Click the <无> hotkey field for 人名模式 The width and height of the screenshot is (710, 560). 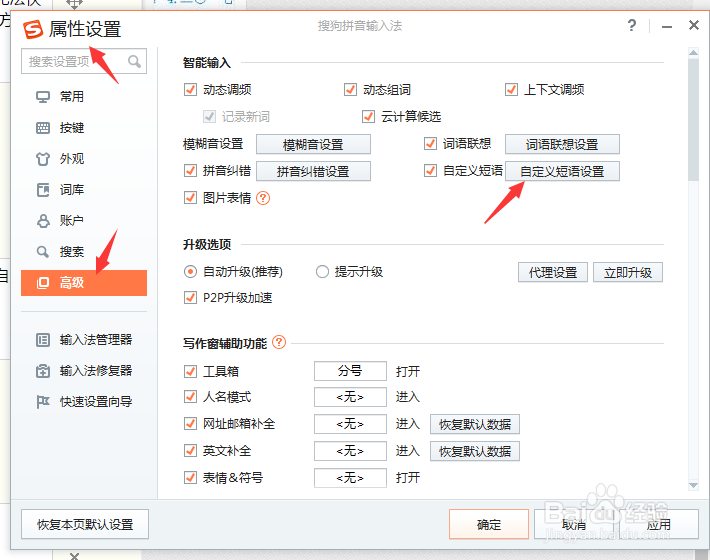click(350, 397)
